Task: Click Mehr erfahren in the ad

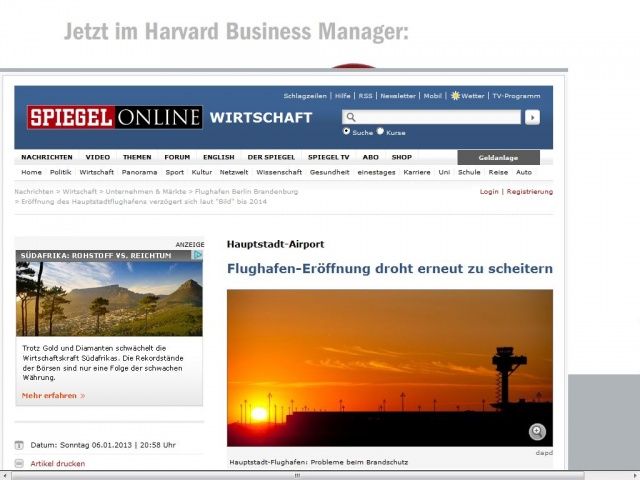Action: (53, 396)
